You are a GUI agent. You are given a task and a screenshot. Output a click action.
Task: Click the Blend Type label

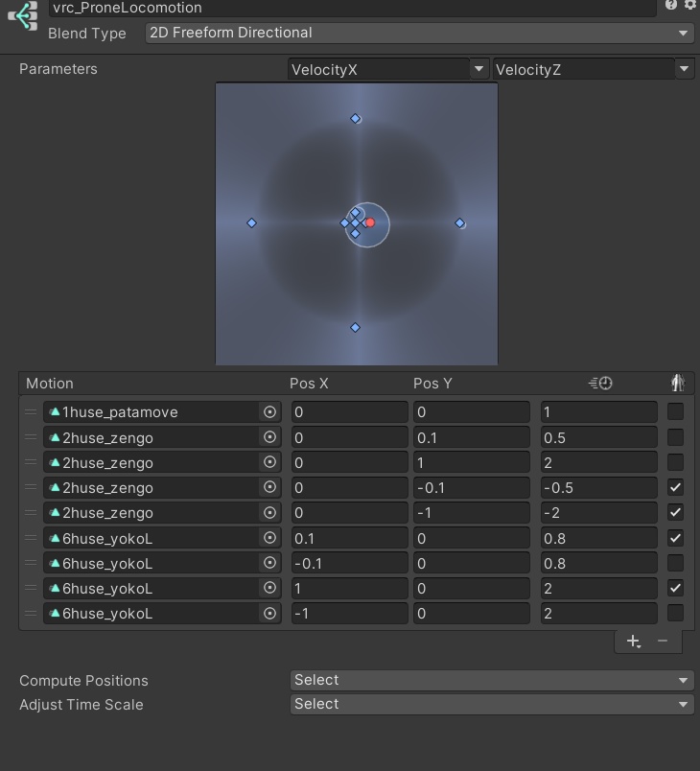[x=87, y=34]
